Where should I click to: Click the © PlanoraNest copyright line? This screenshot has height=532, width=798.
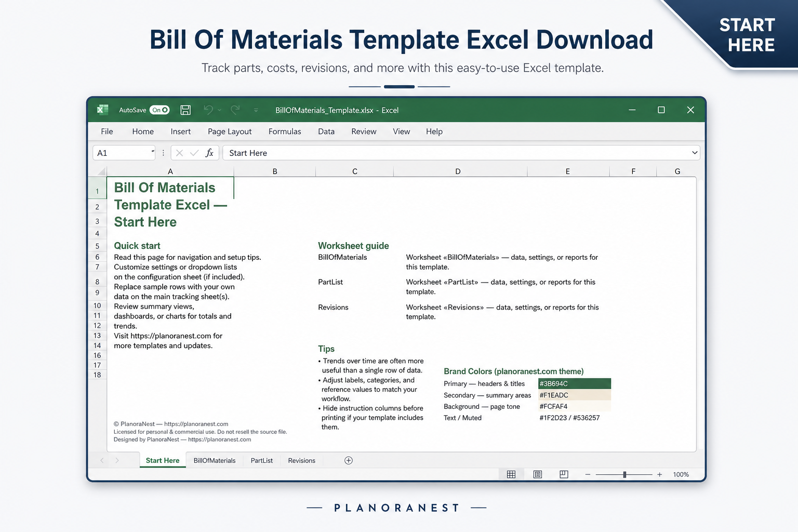(x=171, y=424)
